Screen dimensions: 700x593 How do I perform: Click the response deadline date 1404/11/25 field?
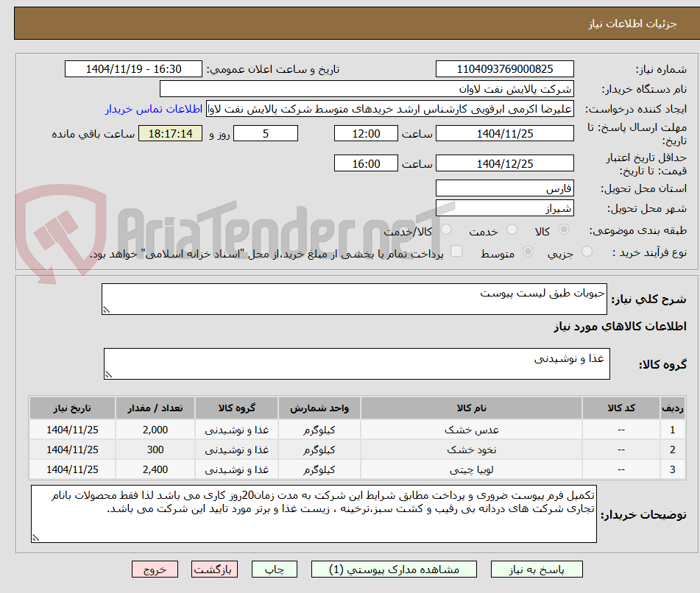tap(504, 133)
